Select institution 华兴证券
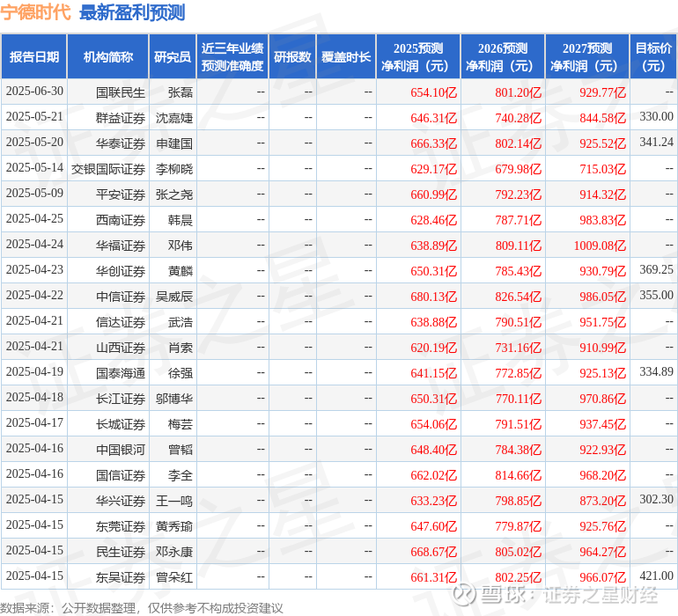The height and width of the screenshot is (616, 678). coord(121,501)
